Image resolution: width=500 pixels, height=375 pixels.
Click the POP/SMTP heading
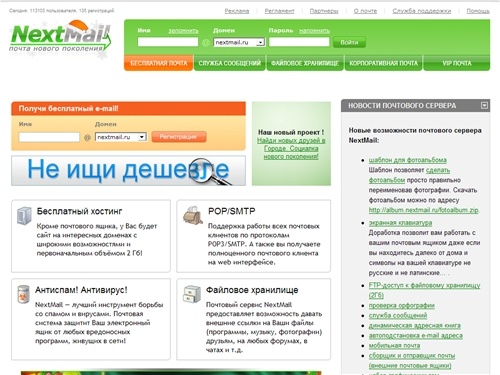(231, 211)
